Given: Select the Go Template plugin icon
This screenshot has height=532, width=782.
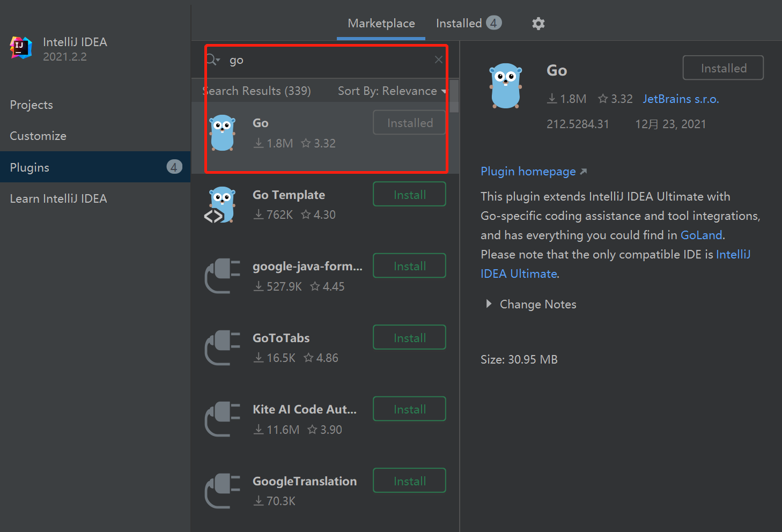Looking at the screenshot, I should point(220,204).
